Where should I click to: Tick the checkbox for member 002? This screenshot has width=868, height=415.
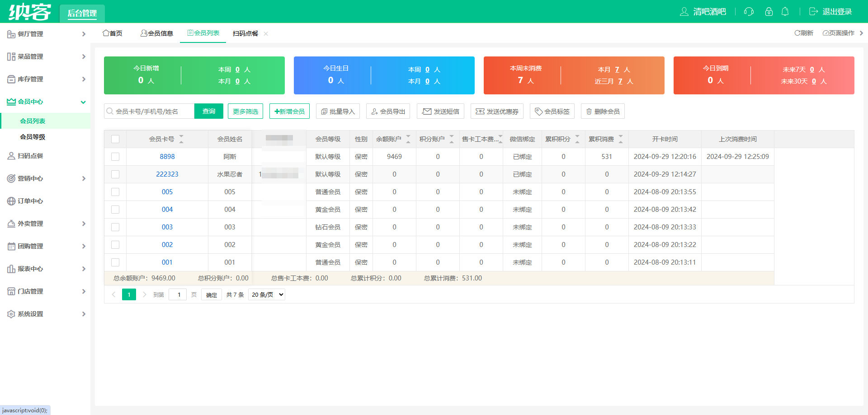tap(115, 245)
